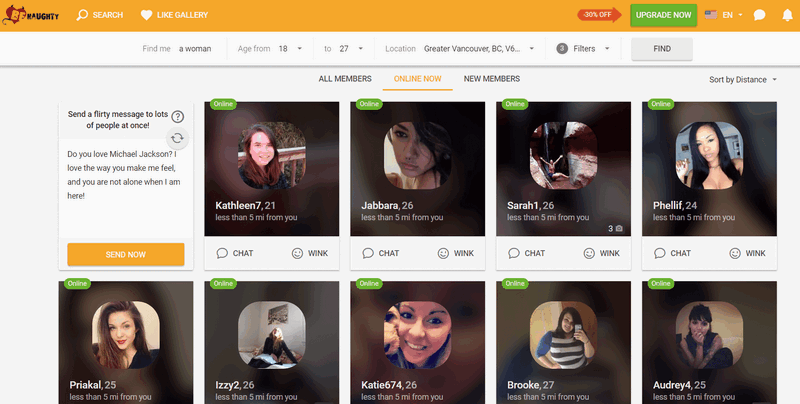The image size is (800, 404).
Task: Select the 'a woman' search preference
Action: (x=195, y=49)
